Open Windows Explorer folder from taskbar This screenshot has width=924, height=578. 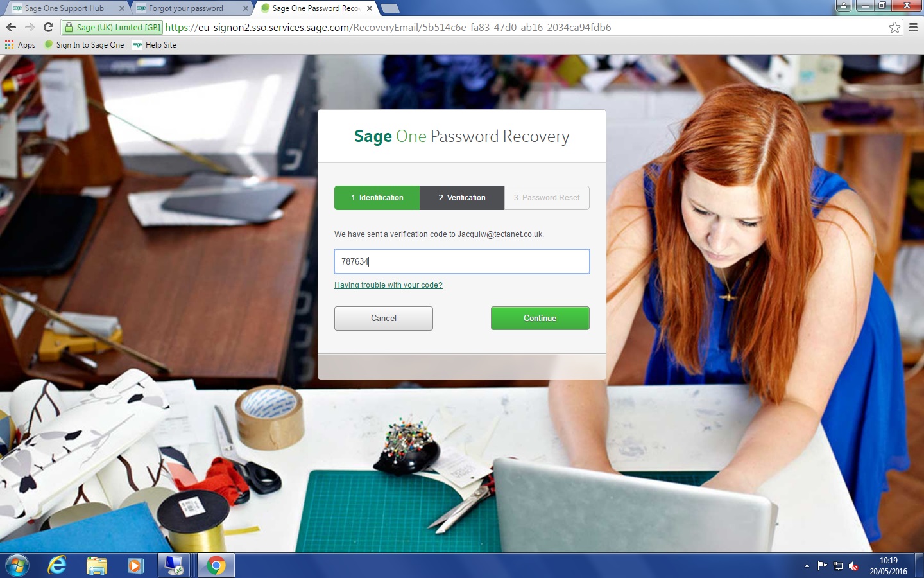tap(96, 566)
